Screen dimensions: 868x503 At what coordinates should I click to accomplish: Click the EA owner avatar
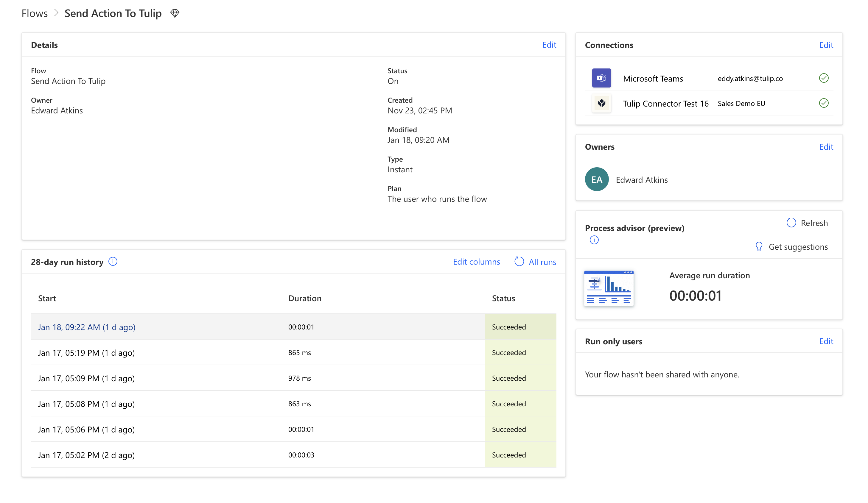click(x=597, y=179)
